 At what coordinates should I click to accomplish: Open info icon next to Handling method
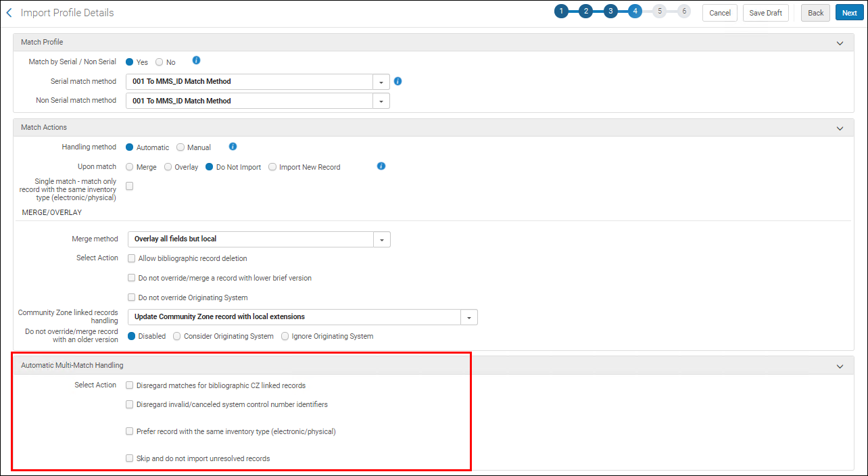233,146
